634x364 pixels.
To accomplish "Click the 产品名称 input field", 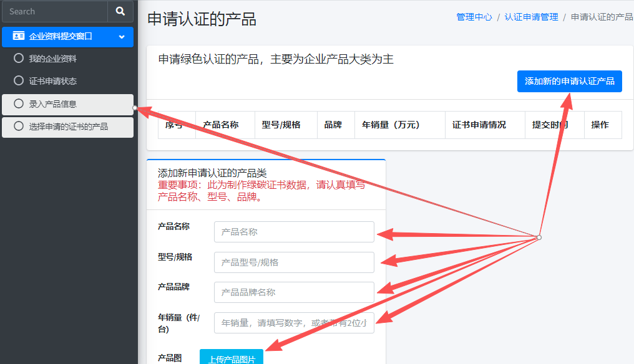I will point(294,232).
